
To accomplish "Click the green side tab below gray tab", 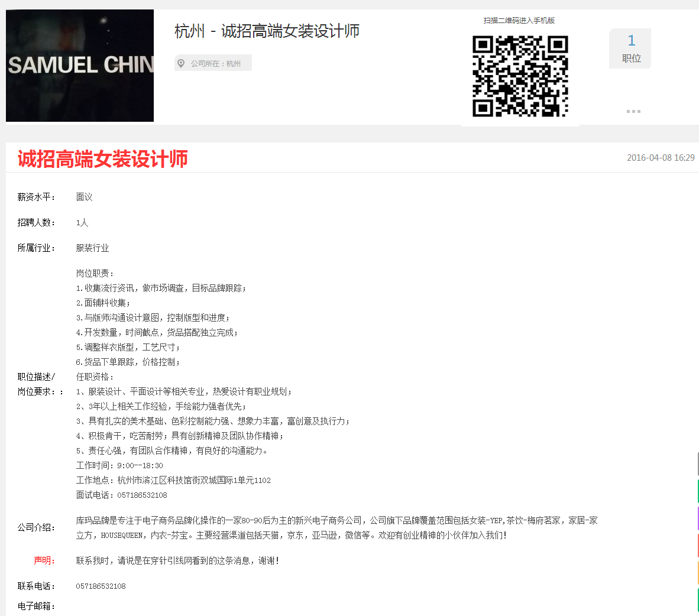I will [x=697, y=491].
